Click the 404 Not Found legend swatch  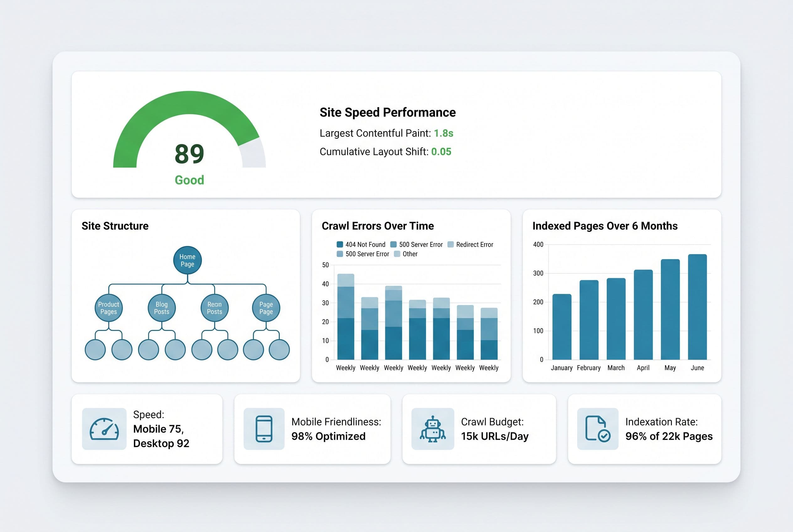click(x=340, y=244)
